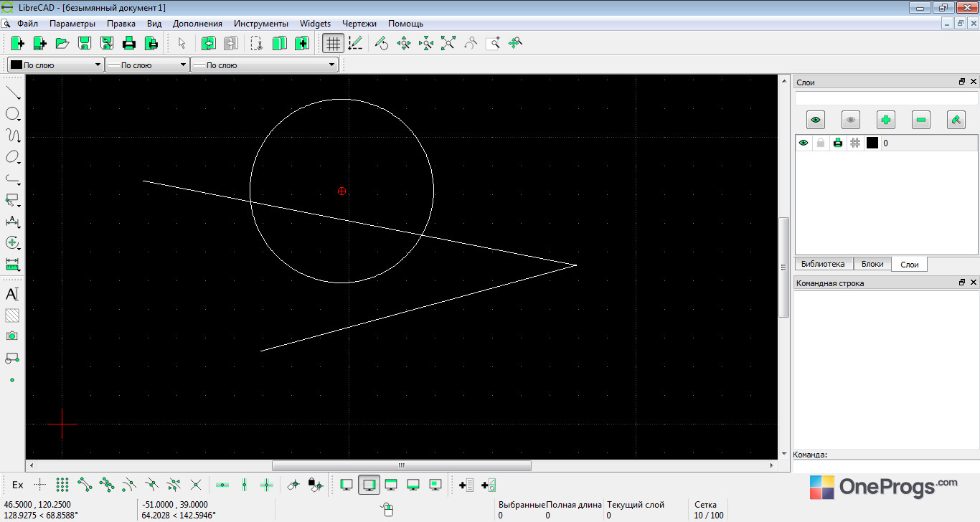Select the pointer selection tool
This screenshot has width=980, height=522.
(x=182, y=43)
